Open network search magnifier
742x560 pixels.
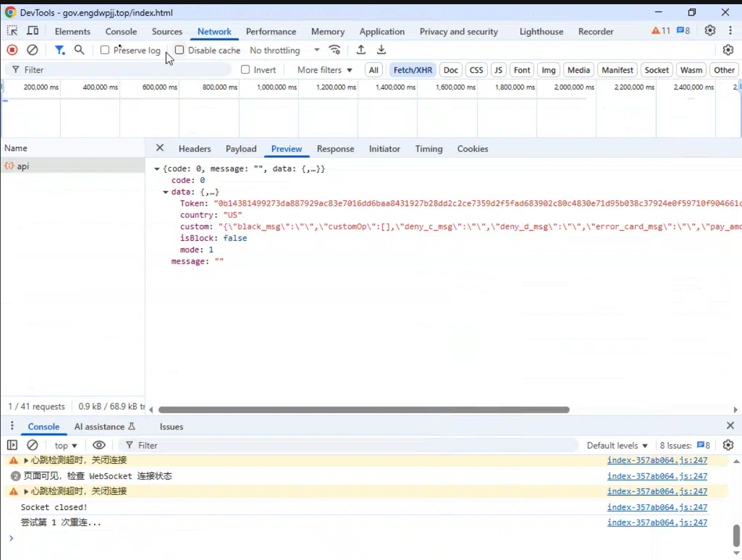(x=79, y=50)
